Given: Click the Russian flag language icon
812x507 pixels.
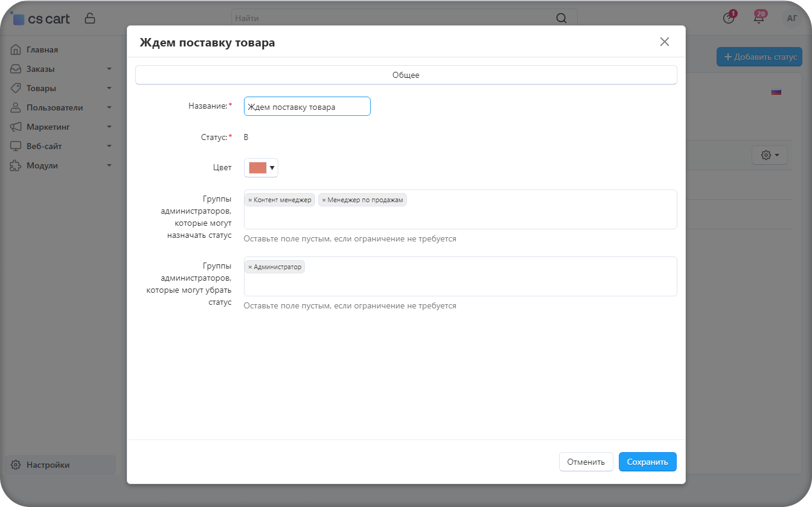Looking at the screenshot, I should pyautogui.click(x=776, y=92).
